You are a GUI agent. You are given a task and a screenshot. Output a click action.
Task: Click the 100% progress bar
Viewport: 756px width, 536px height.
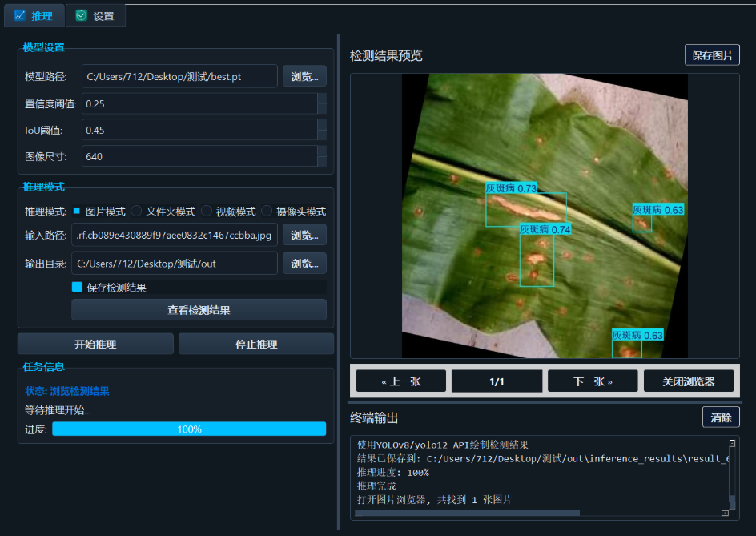[189, 429]
